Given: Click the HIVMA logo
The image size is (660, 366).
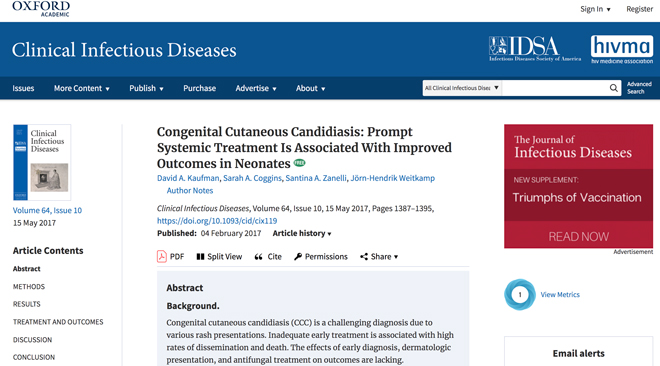Looking at the screenshot, I should [x=622, y=49].
